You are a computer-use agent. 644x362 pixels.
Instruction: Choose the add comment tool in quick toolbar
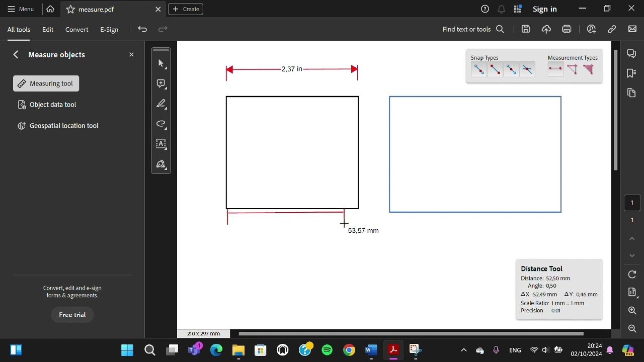click(161, 84)
